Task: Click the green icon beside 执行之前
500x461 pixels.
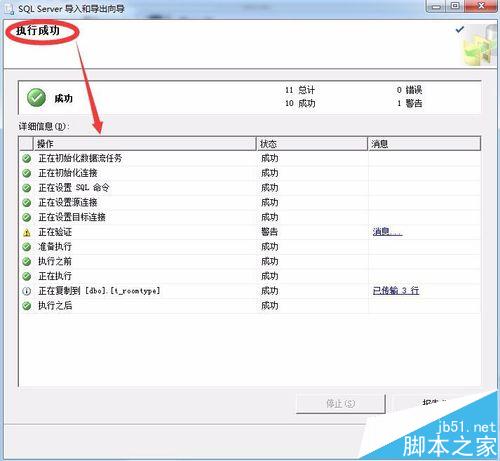Action: pos(26,261)
